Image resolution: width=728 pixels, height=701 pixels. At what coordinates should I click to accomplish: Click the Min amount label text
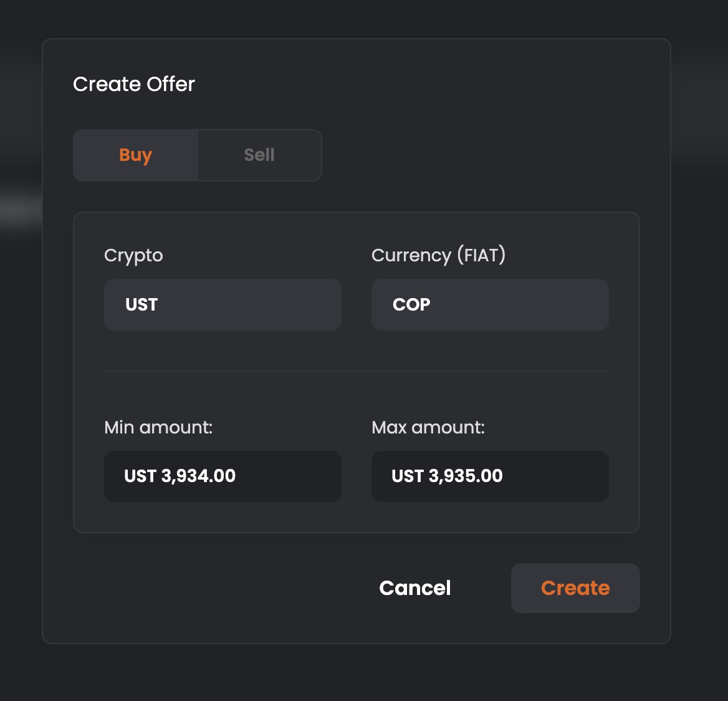[158, 427]
